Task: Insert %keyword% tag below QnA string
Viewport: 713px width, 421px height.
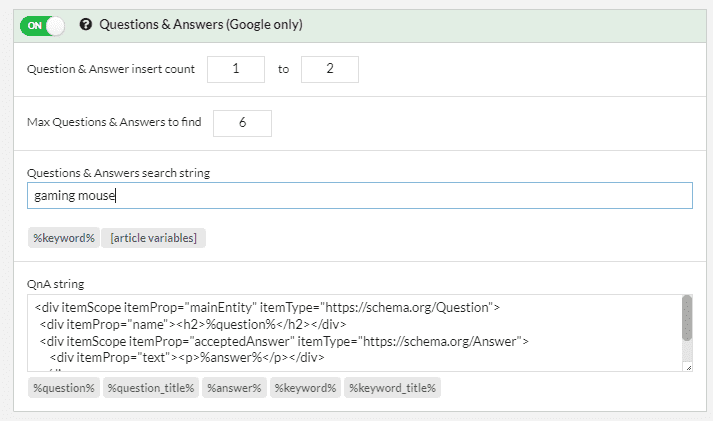Action: 305,388
